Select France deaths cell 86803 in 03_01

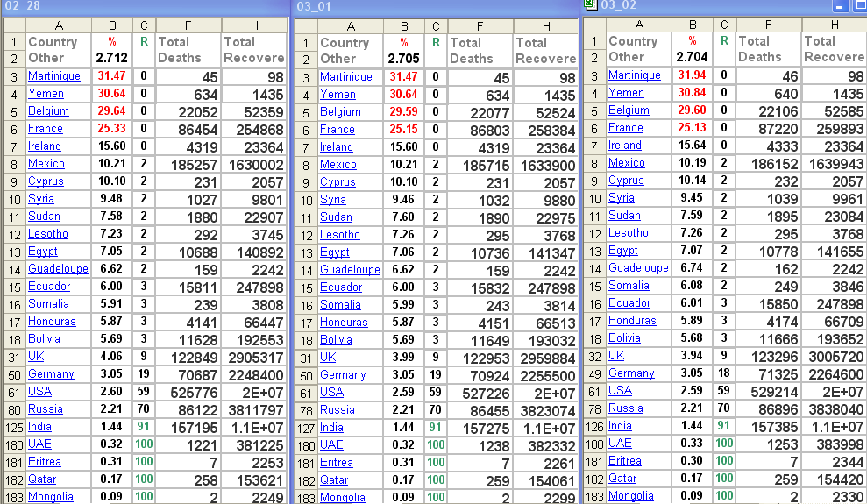pos(480,131)
